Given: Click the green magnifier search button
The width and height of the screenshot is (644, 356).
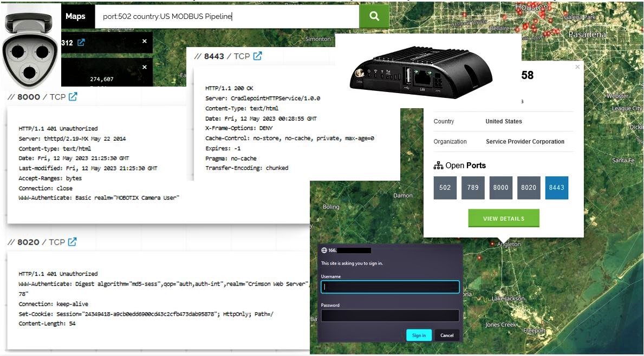Looking at the screenshot, I should 374,16.
